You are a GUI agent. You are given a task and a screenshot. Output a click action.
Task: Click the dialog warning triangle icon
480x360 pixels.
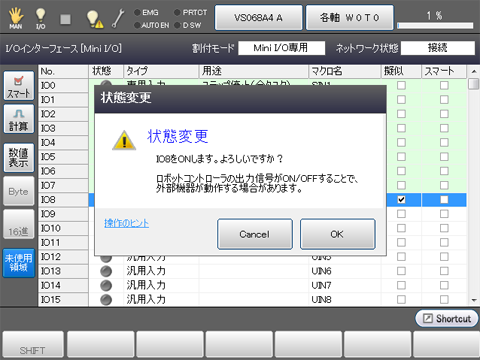[x=124, y=140]
